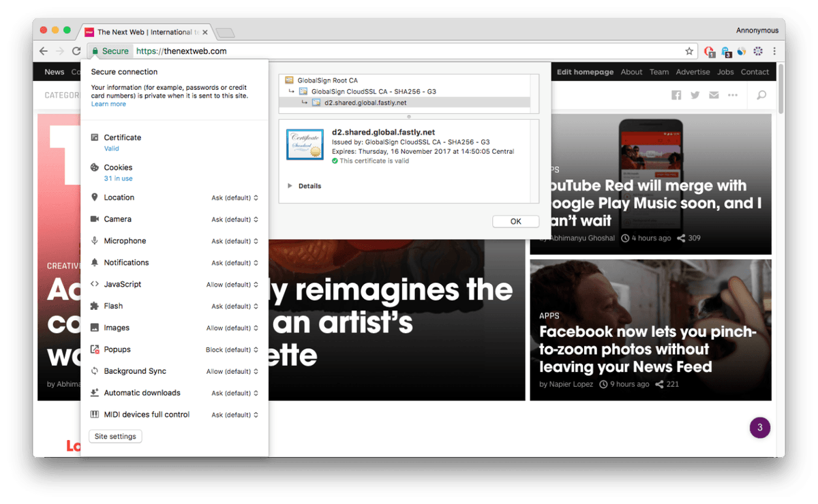Open the three-dots more icon in site header
Viewport: 818px width, 504px height.
tap(733, 95)
